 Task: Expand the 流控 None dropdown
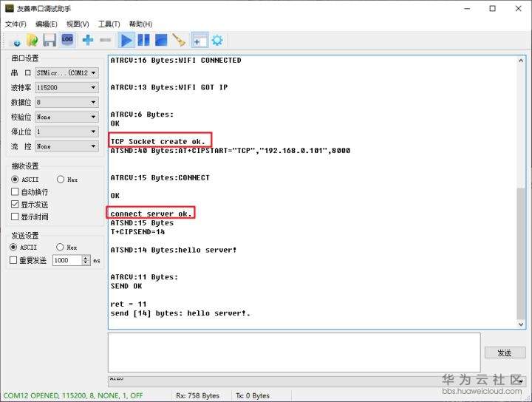(x=66, y=146)
